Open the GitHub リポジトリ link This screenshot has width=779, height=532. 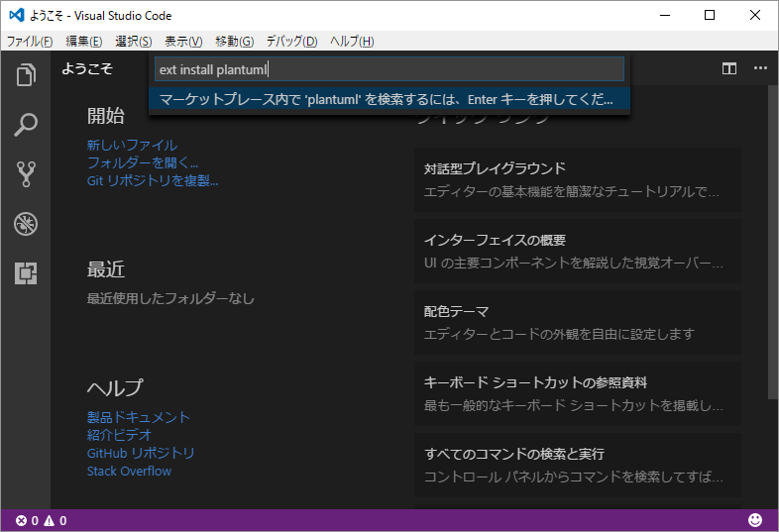point(141,453)
